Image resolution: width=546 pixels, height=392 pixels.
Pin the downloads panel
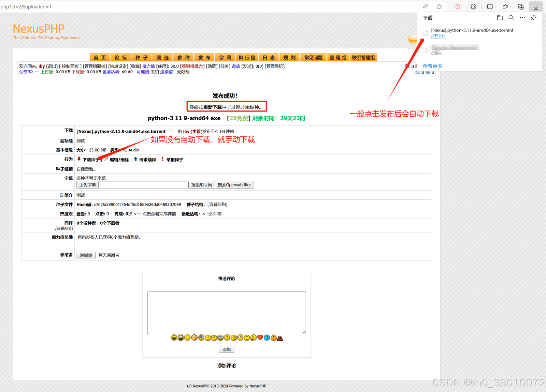[533, 18]
